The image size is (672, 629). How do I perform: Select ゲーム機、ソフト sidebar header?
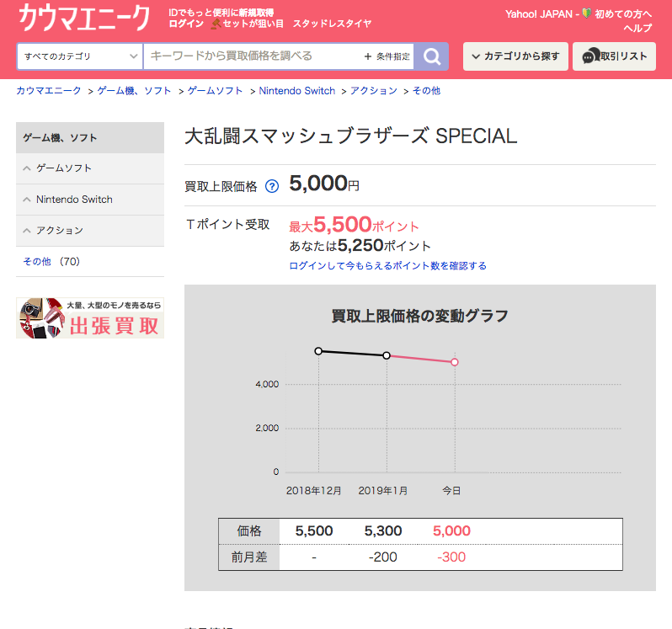click(x=90, y=137)
